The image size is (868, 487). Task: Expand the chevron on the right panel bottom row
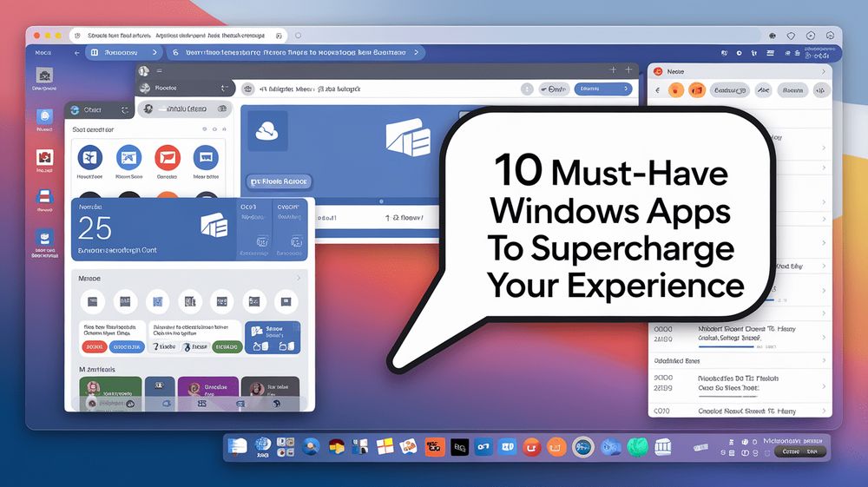[824, 411]
